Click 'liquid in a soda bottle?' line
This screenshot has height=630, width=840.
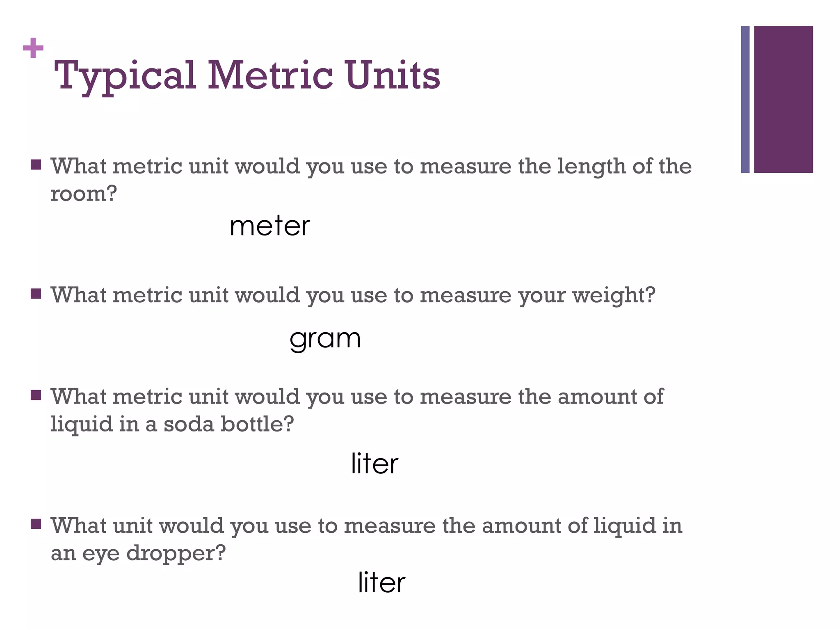172,424
